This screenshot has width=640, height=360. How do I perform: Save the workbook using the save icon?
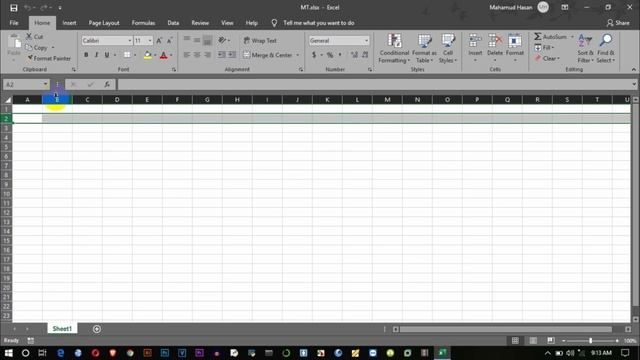[x=13, y=8]
